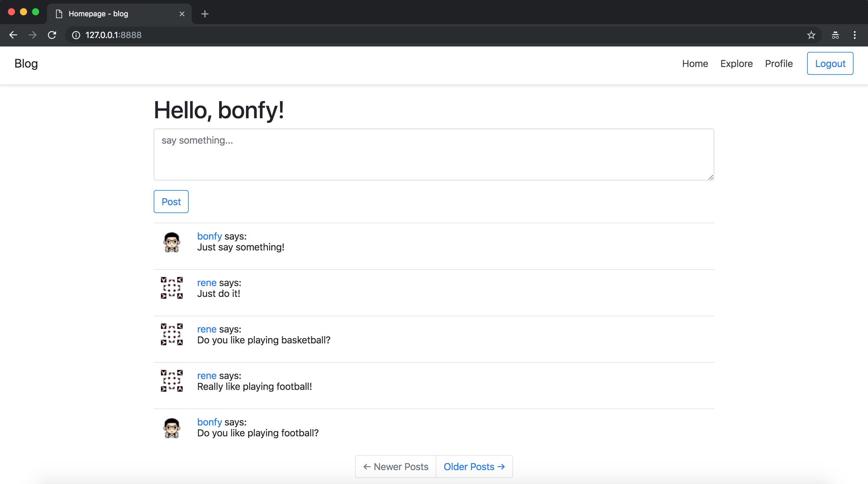Open the Explore page in the navbar

pos(736,63)
